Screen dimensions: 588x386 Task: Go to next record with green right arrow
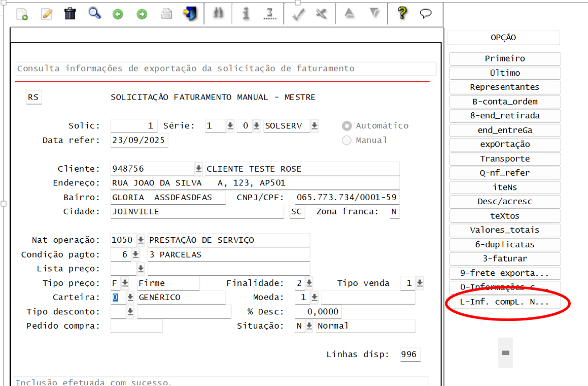click(x=142, y=14)
